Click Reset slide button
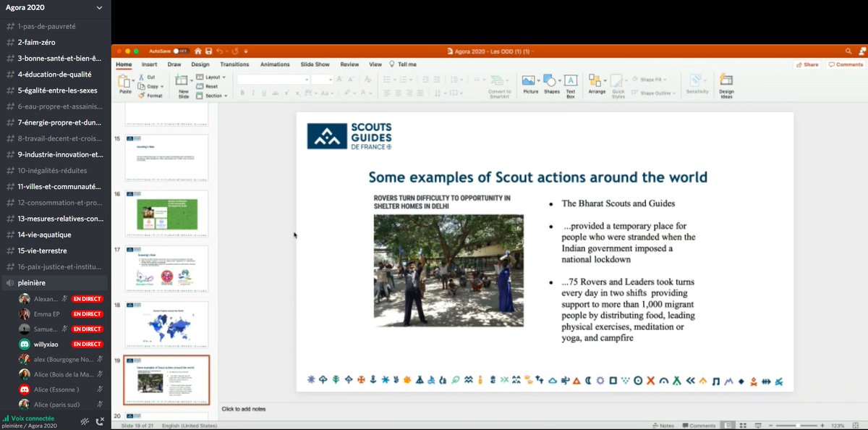 point(207,86)
